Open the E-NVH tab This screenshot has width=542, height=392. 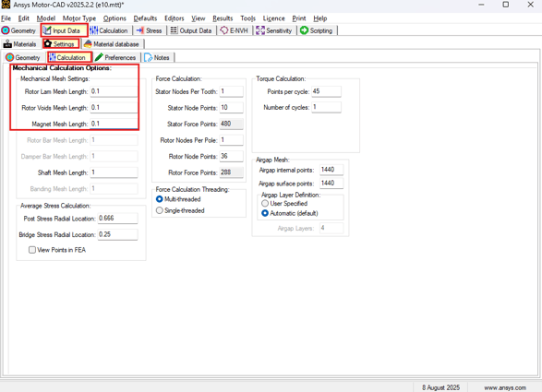tap(235, 30)
